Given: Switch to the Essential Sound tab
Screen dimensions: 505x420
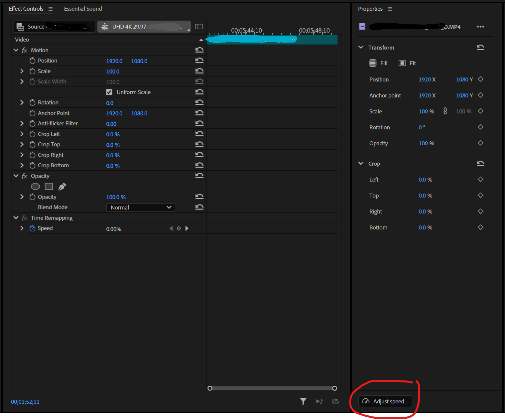Looking at the screenshot, I should (83, 9).
